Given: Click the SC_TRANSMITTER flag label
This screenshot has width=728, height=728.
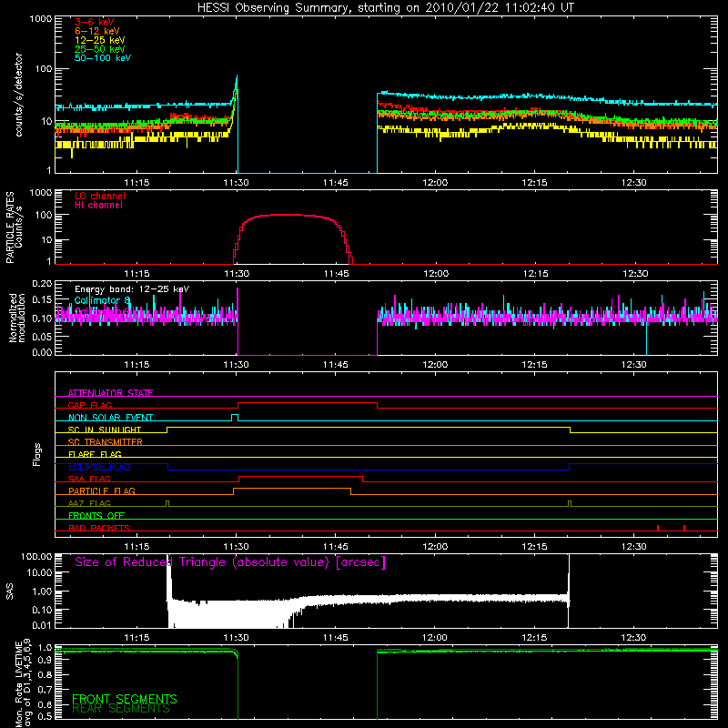Looking at the screenshot, I should (x=106, y=442).
